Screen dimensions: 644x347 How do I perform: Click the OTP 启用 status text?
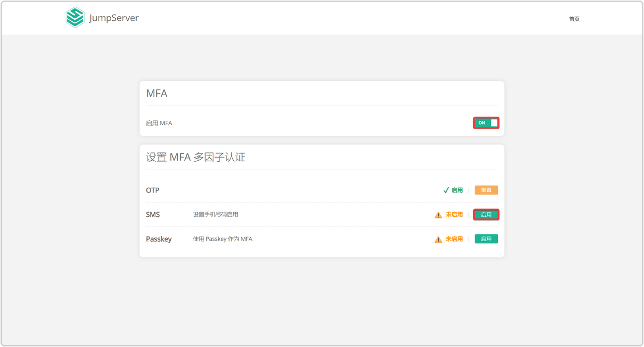457,190
